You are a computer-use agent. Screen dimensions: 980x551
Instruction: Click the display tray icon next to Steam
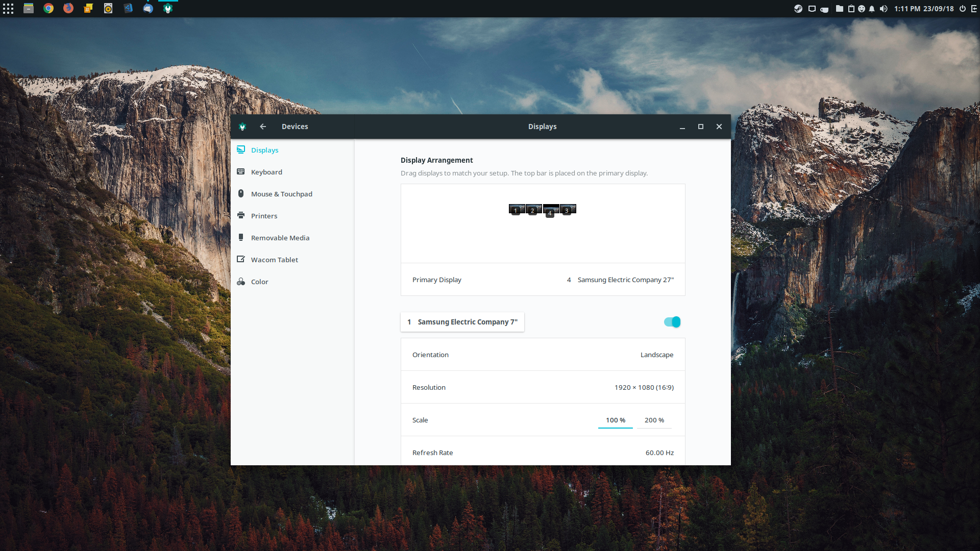[812, 9]
